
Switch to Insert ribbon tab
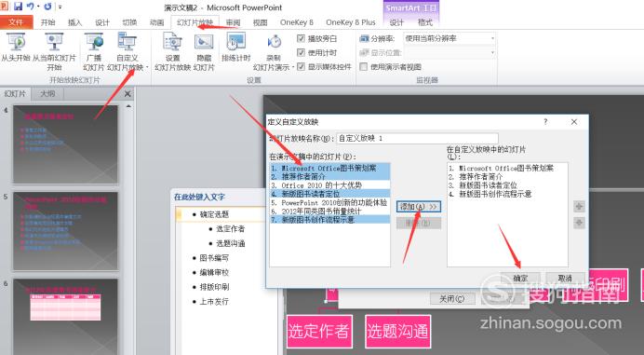point(74,22)
